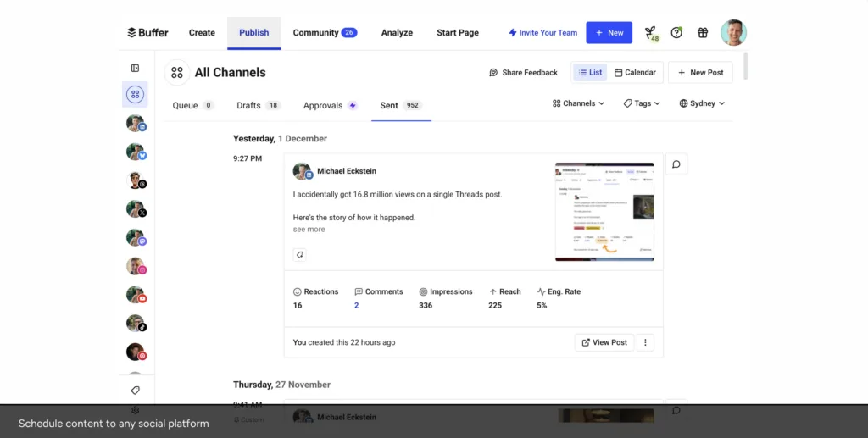
Task: Open the Analyze menu item
Action: click(x=397, y=33)
